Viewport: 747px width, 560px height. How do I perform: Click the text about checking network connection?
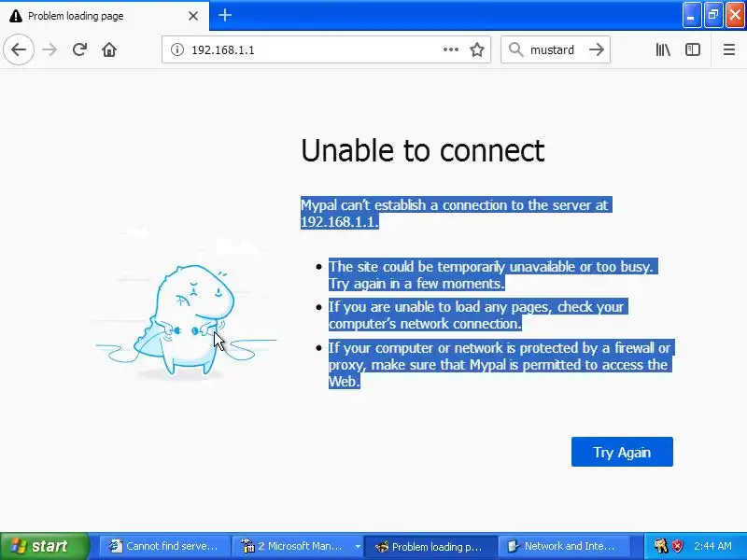[x=478, y=315]
